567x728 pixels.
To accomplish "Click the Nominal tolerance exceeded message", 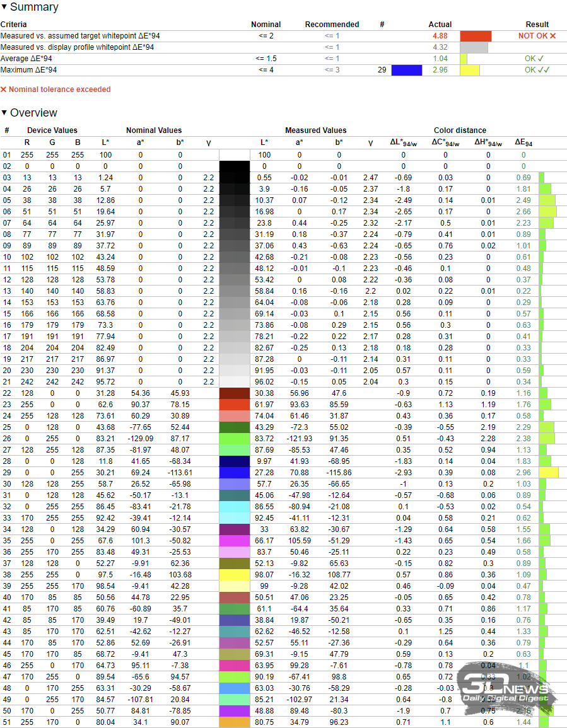I will click(59, 90).
